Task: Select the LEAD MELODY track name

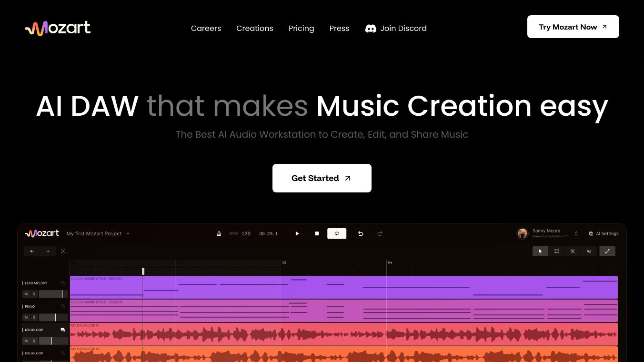Action: point(36,283)
